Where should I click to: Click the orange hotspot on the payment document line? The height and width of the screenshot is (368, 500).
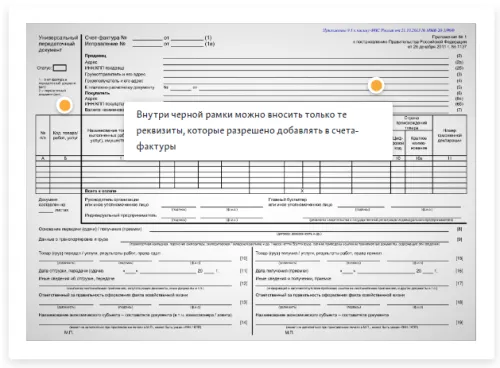376,86
